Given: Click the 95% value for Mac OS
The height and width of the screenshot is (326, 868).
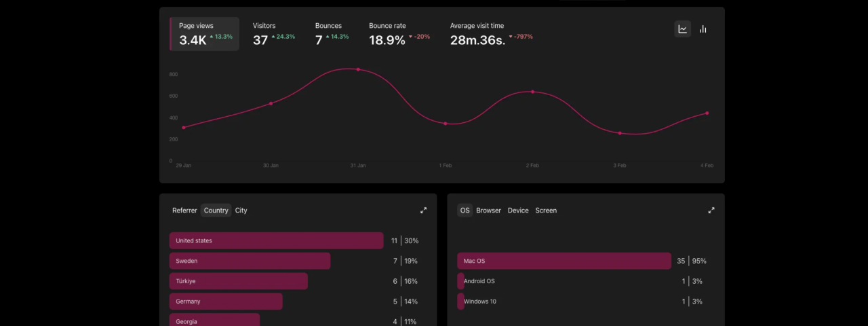Looking at the screenshot, I should [x=699, y=261].
